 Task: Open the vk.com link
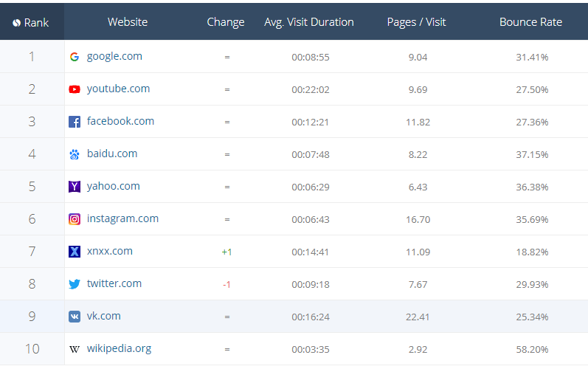(104, 316)
